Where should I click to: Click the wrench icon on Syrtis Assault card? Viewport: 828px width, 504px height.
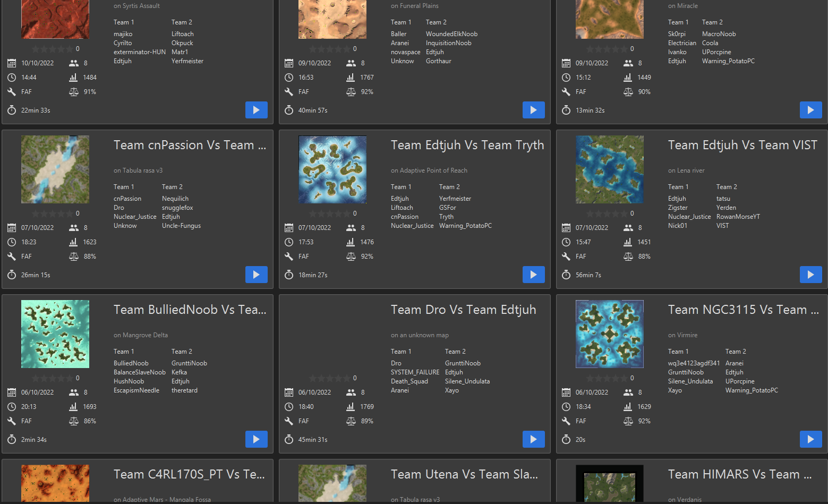(x=12, y=92)
